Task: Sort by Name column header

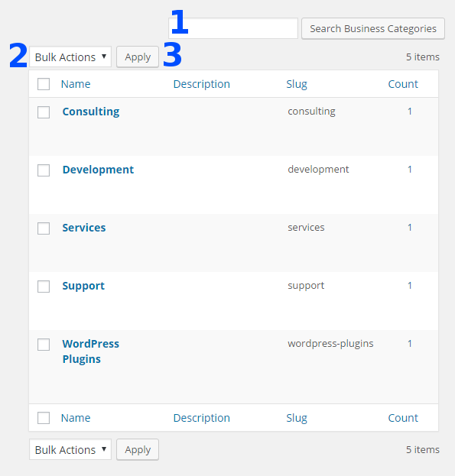Action: coord(76,84)
